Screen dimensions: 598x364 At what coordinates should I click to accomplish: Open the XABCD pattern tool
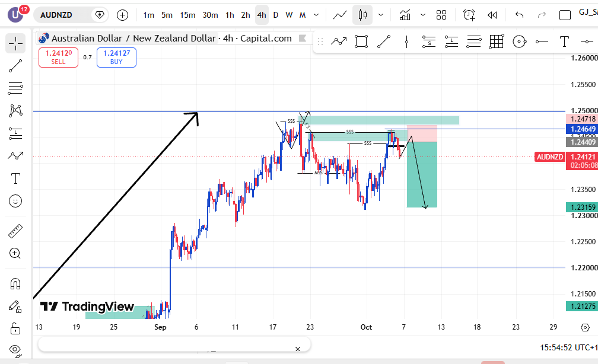[15, 110]
